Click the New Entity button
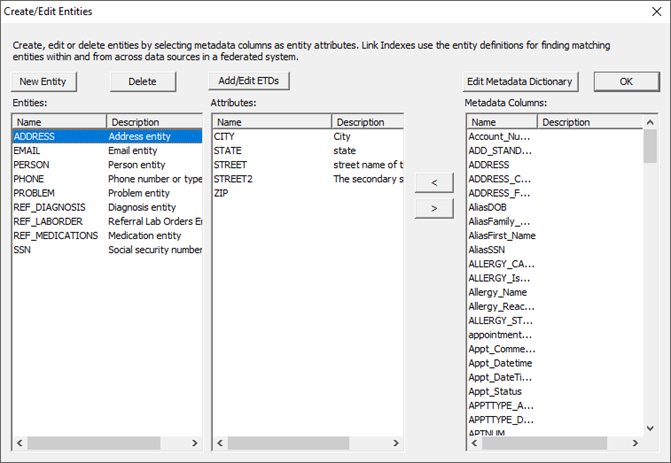The height and width of the screenshot is (463, 671). (43, 82)
